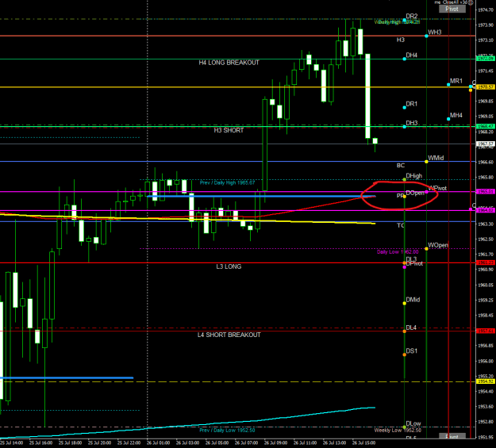Screen dimensions: 496x448
Task: Click the top Pivot button
Action: coord(452,9)
